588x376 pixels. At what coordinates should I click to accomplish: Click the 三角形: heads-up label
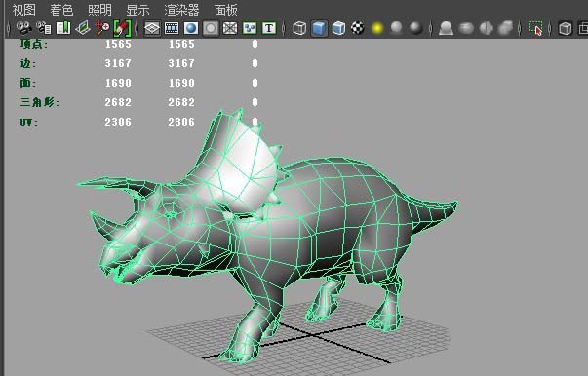point(39,102)
